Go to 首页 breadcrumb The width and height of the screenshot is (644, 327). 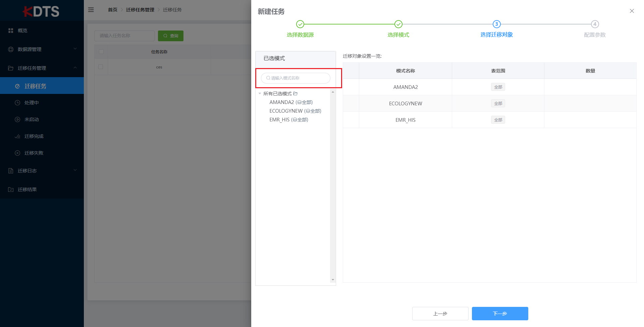click(x=113, y=10)
